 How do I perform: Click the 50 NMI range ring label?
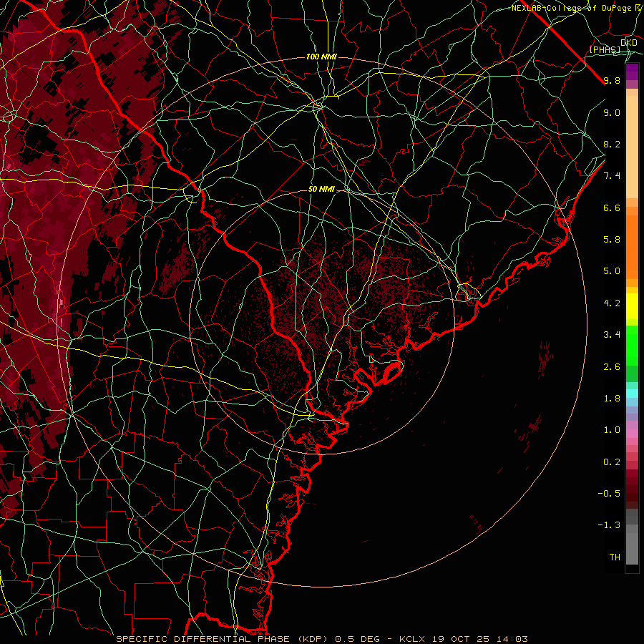[321, 189]
